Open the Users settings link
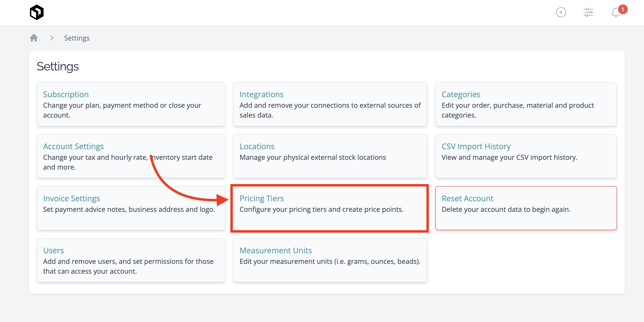 pyautogui.click(x=53, y=250)
